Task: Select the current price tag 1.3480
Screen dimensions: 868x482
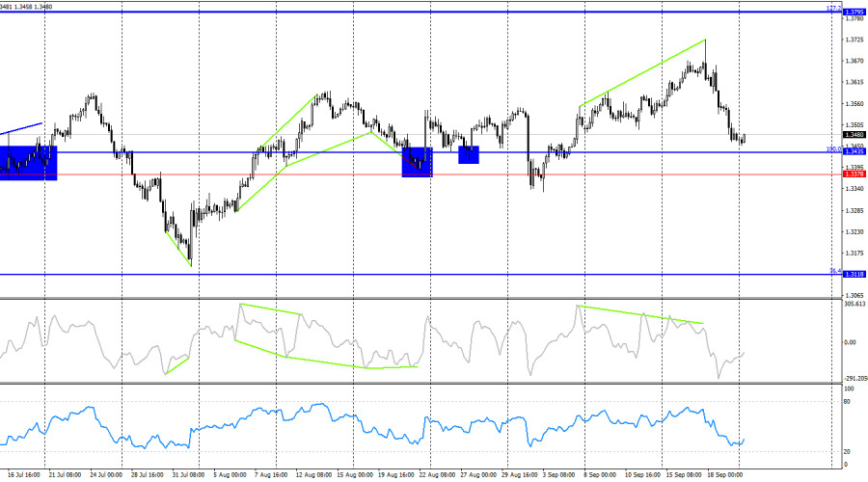Action: [x=854, y=135]
